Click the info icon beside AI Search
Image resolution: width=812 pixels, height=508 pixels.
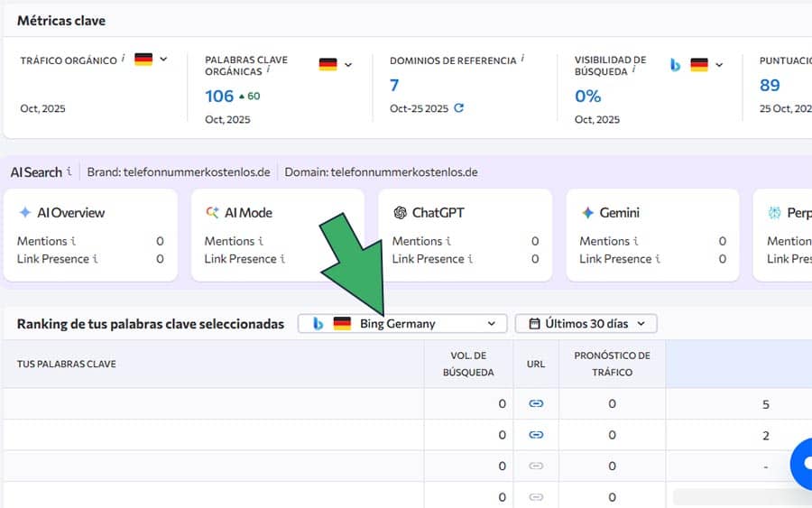69,171
